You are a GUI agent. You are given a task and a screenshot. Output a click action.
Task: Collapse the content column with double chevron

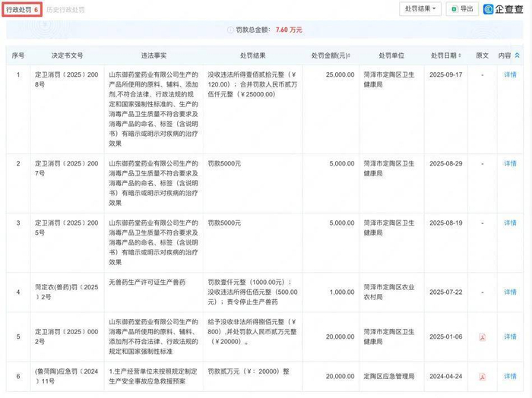(517, 55)
